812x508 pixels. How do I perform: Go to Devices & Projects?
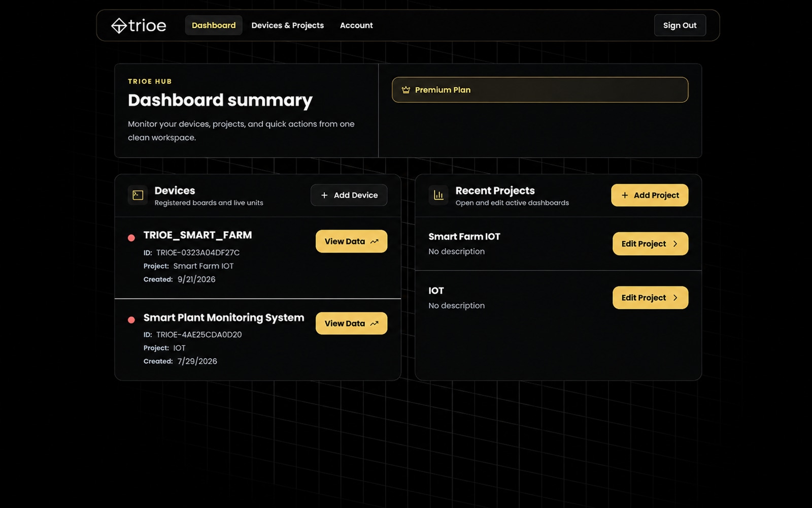point(287,25)
